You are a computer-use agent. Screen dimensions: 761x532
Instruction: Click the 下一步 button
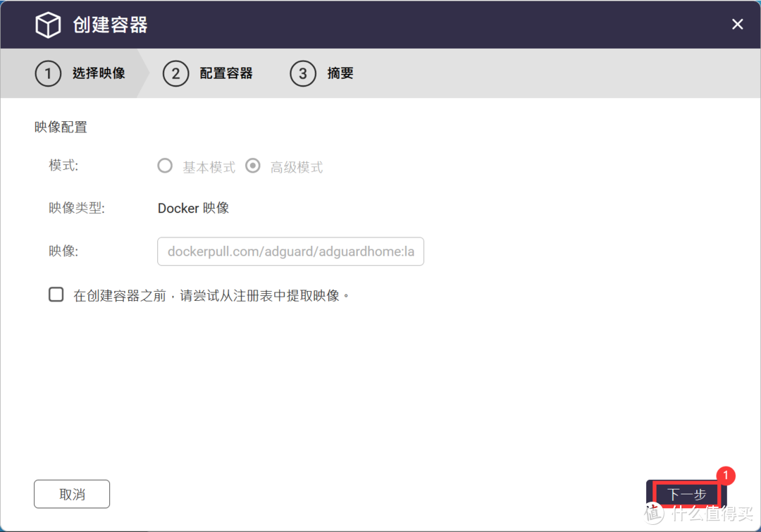[x=685, y=495]
